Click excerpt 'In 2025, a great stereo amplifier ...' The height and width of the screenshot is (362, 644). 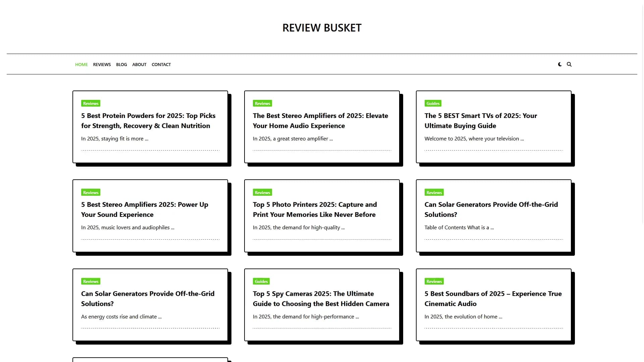(293, 139)
